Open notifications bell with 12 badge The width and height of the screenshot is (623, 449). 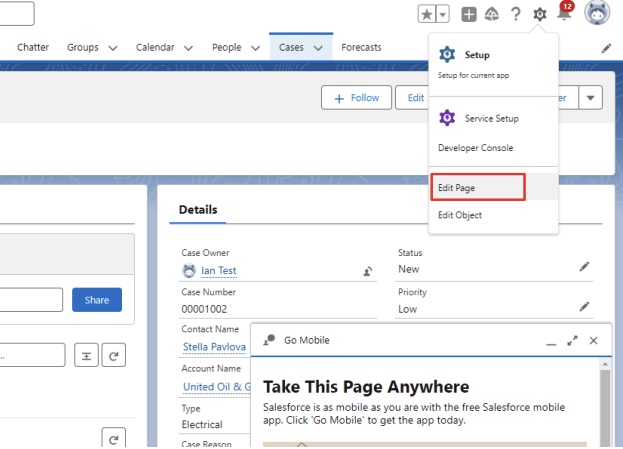click(x=565, y=12)
